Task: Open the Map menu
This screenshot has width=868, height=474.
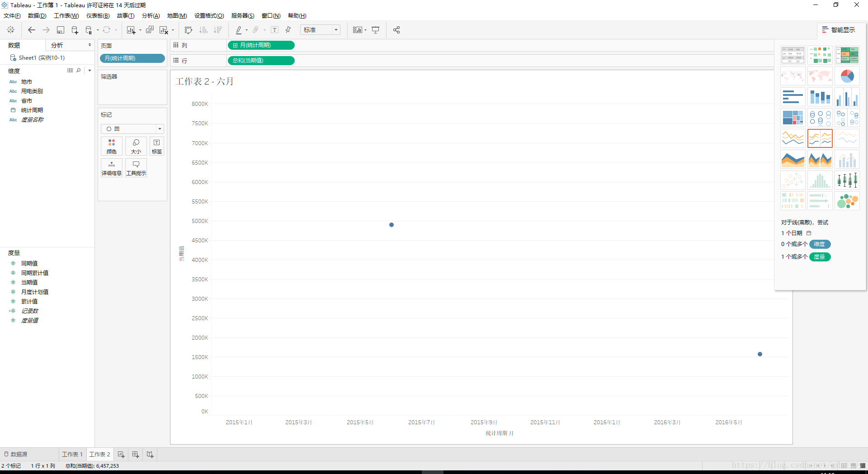Action: click(x=177, y=16)
